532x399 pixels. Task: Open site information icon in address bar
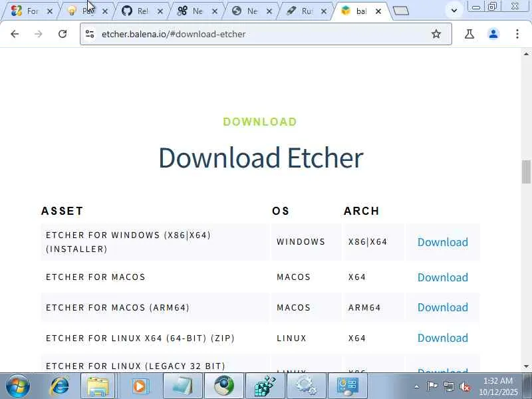[90, 34]
